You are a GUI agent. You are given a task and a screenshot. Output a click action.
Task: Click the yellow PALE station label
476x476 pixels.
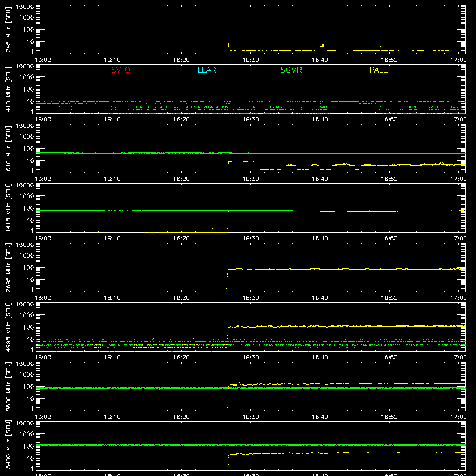[x=378, y=70]
